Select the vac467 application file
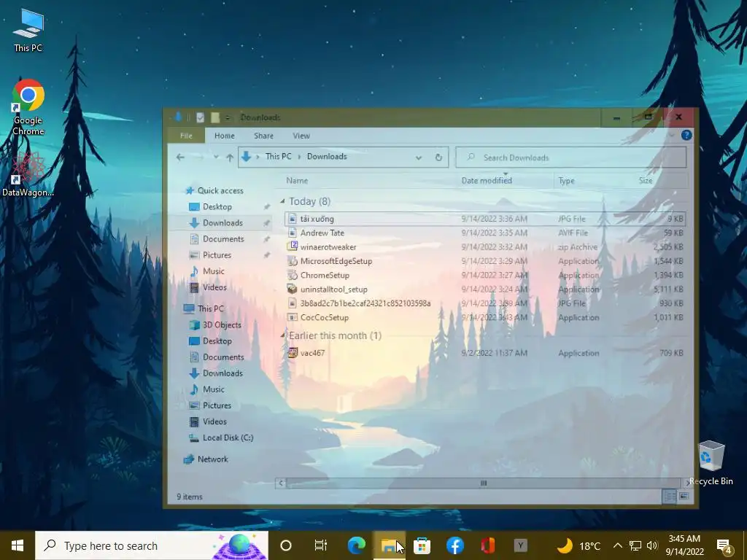The height and width of the screenshot is (560, 747). (x=485, y=353)
